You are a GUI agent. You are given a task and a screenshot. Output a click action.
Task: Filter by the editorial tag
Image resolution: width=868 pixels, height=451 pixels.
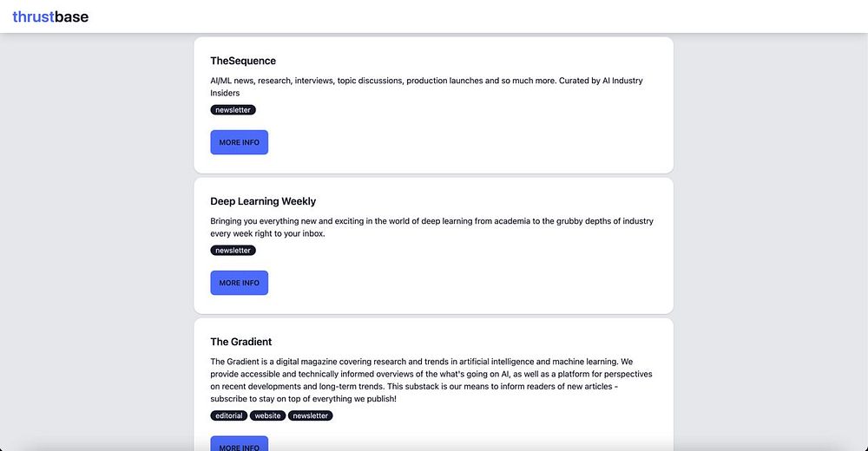pyautogui.click(x=228, y=415)
